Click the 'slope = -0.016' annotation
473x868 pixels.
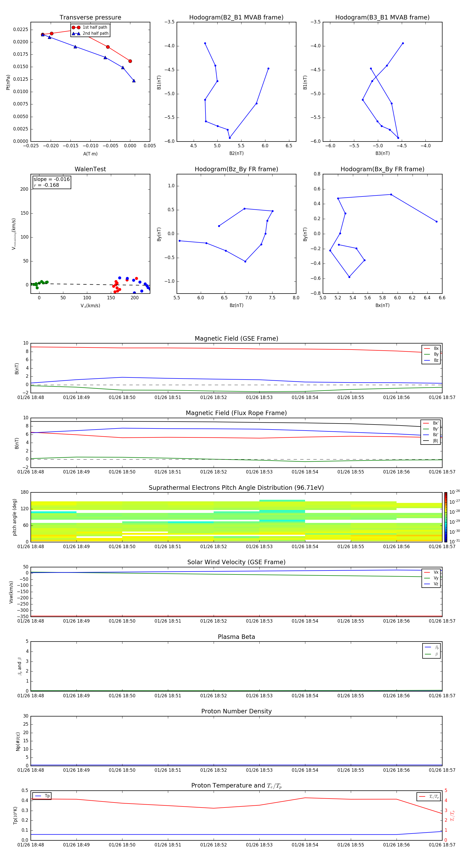tap(52, 179)
